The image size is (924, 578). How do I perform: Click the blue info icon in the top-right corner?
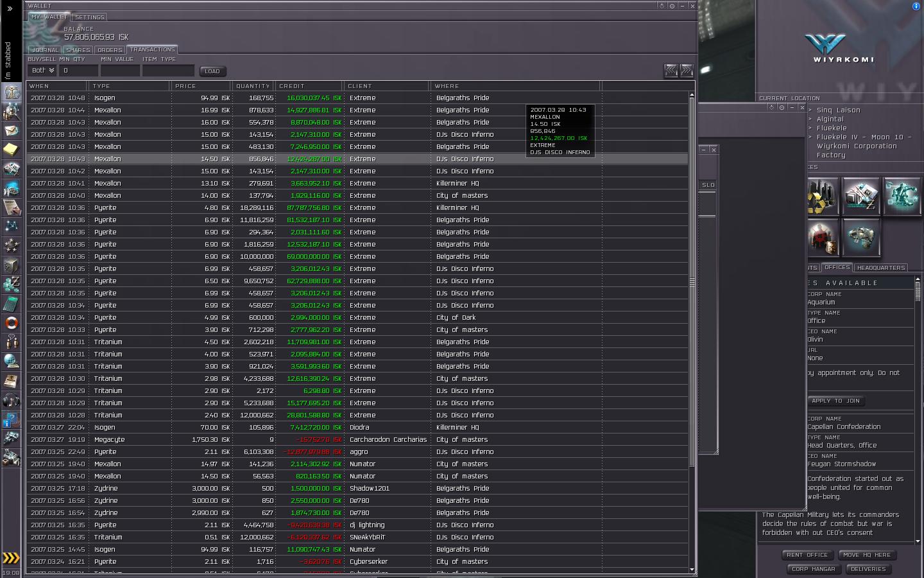point(916,6)
